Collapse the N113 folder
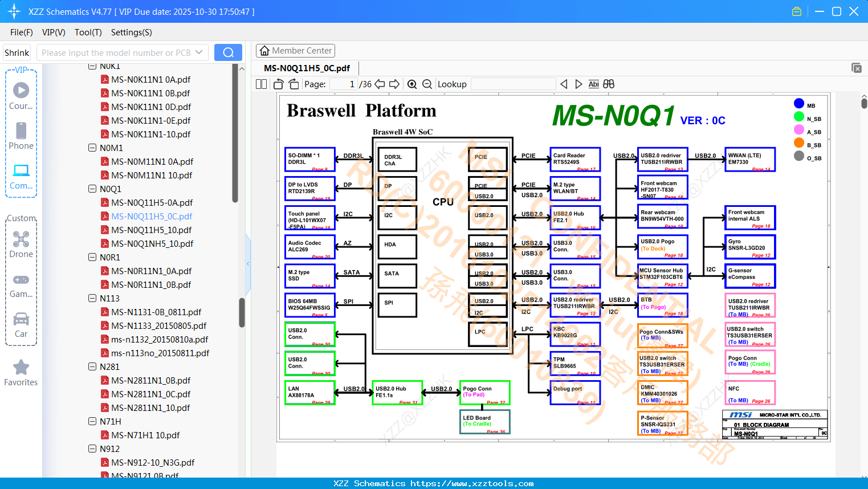This screenshot has width=868, height=489. point(92,298)
